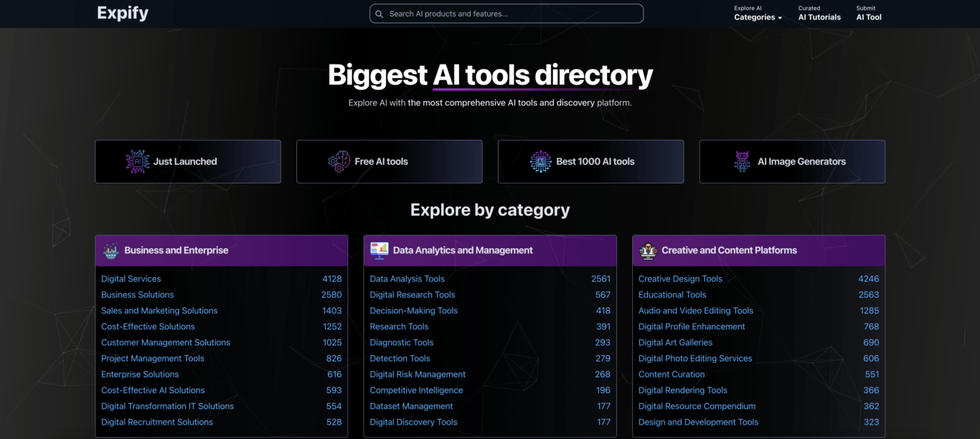Click the Just Launched chip icon
This screenshot has width=980, height=439.
pos(138,161)
